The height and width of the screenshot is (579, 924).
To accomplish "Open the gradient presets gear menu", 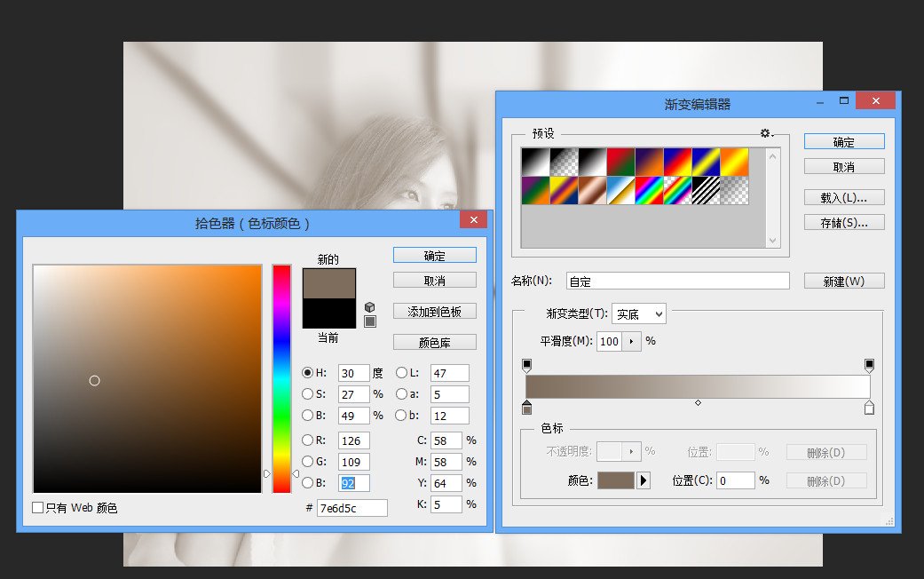I will tap(763, 131).
